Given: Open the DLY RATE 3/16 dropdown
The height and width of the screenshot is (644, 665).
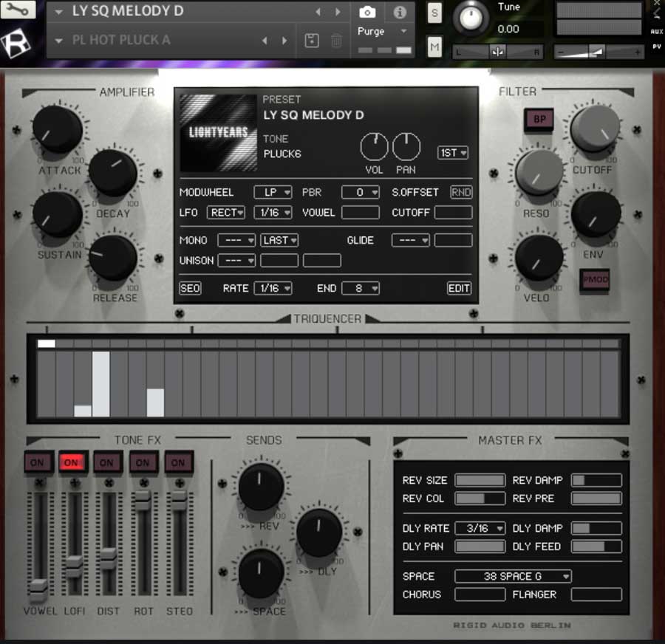Looking at the screenshot, I should tap(480, 528).
